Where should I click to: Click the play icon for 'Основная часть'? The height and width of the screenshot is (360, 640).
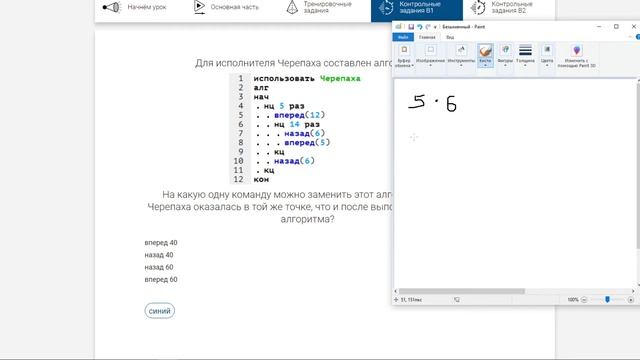point(199,7)
